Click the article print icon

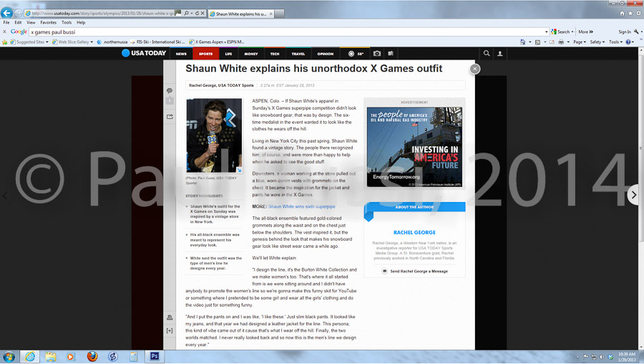pos(170,317)
